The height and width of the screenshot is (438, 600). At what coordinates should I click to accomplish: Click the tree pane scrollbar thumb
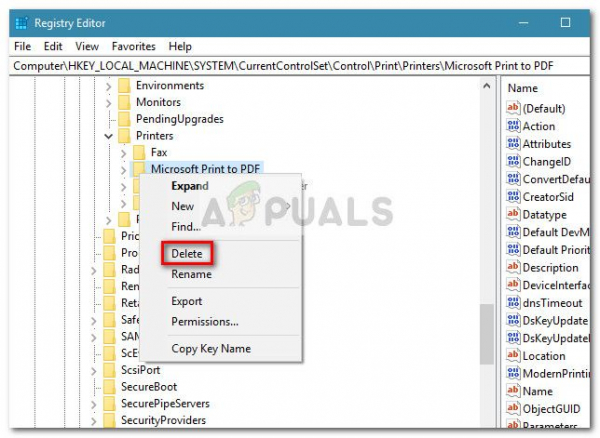(x=487, y=334)
